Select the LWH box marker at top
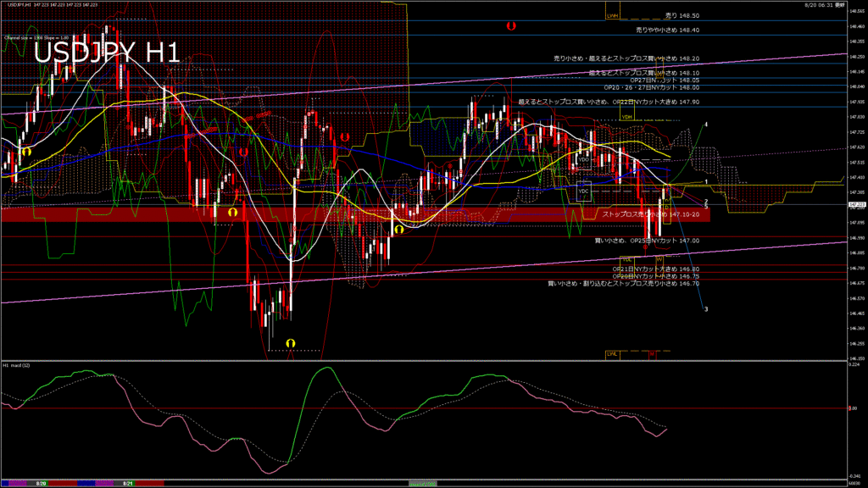The image size is (868, 488). tap(612, 16)
